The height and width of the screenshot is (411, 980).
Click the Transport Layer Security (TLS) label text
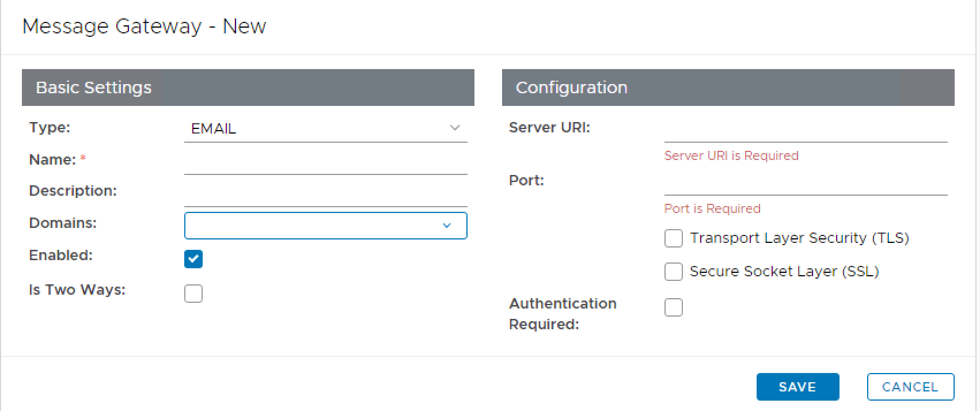click(799, 238)
